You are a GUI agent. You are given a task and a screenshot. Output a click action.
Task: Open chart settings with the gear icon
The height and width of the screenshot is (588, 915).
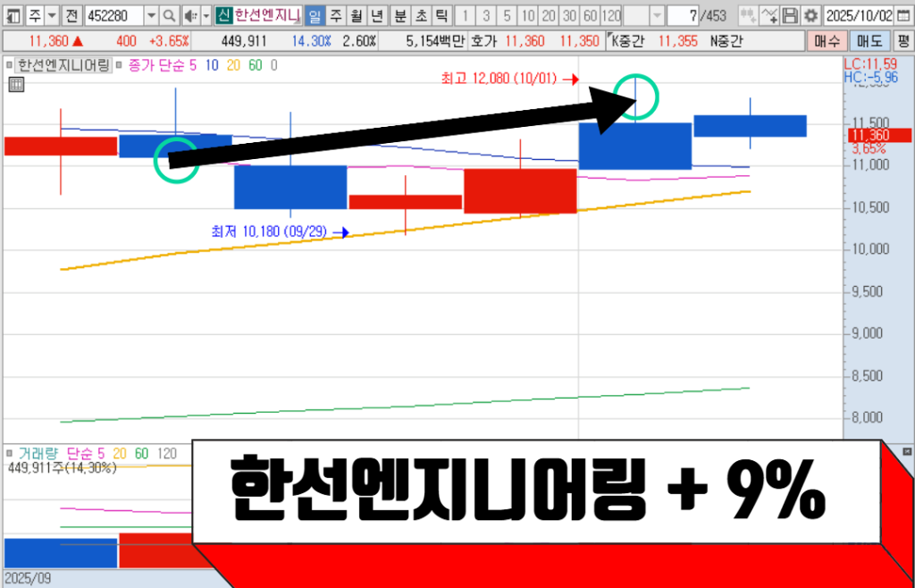(810, 16)
